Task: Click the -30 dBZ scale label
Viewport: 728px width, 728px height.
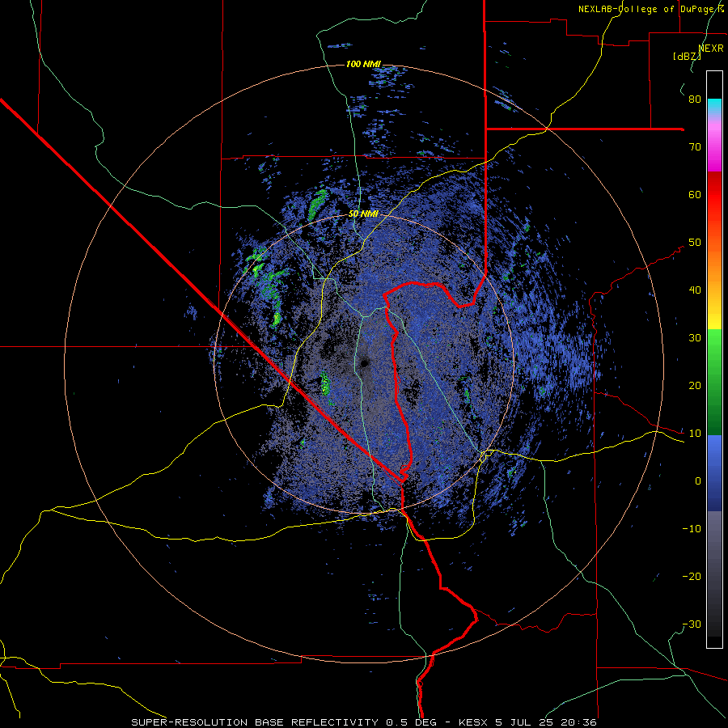Action: (692, 624)
